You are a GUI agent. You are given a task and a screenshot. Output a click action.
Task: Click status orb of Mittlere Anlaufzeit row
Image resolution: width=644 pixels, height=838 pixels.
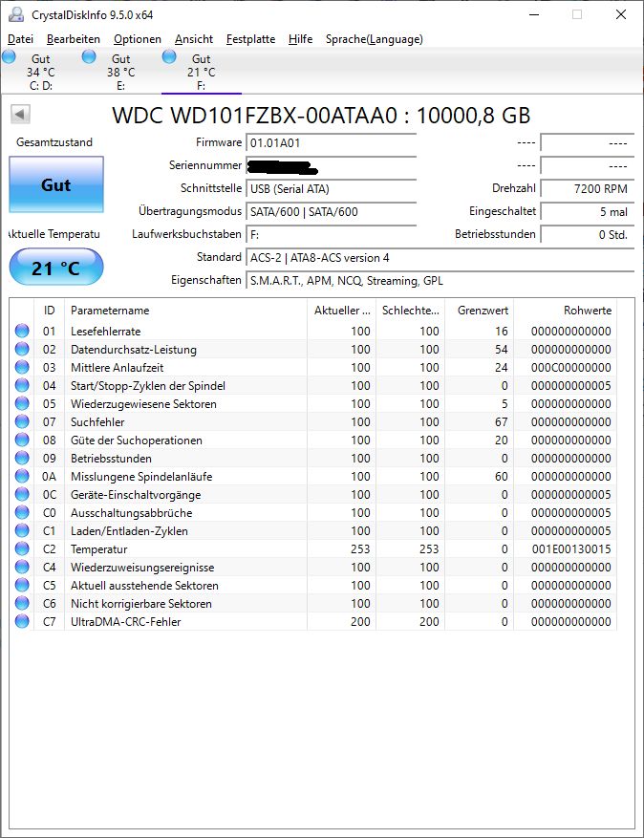pos(22,367)
